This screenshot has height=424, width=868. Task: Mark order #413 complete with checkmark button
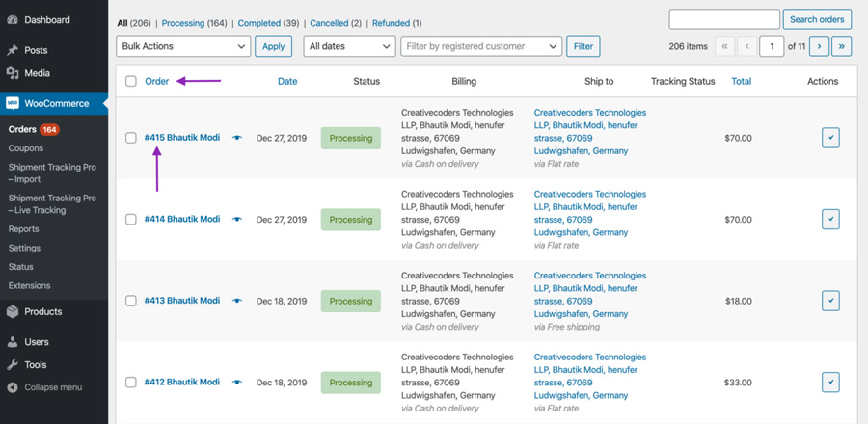click(830, 301)
